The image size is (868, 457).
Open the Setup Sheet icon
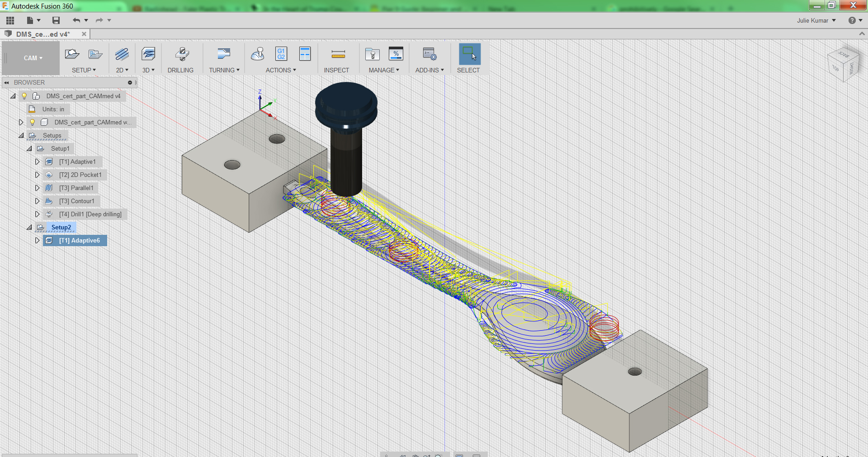305,54
